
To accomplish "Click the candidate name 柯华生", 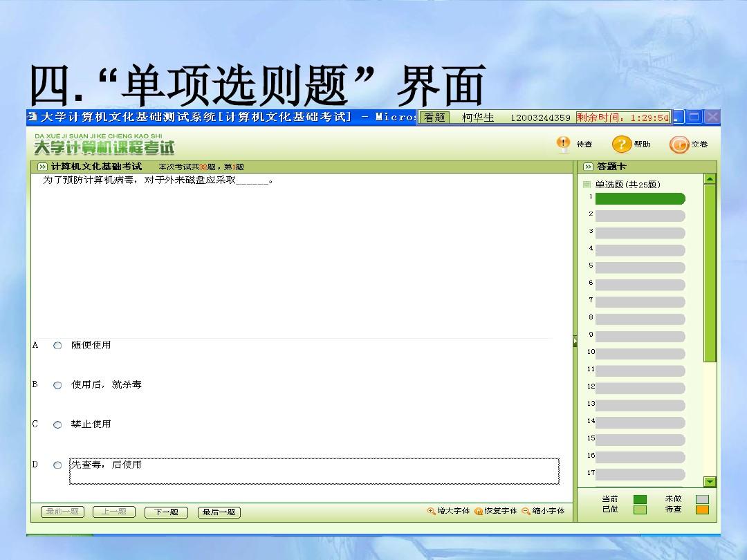I will 478,117.
